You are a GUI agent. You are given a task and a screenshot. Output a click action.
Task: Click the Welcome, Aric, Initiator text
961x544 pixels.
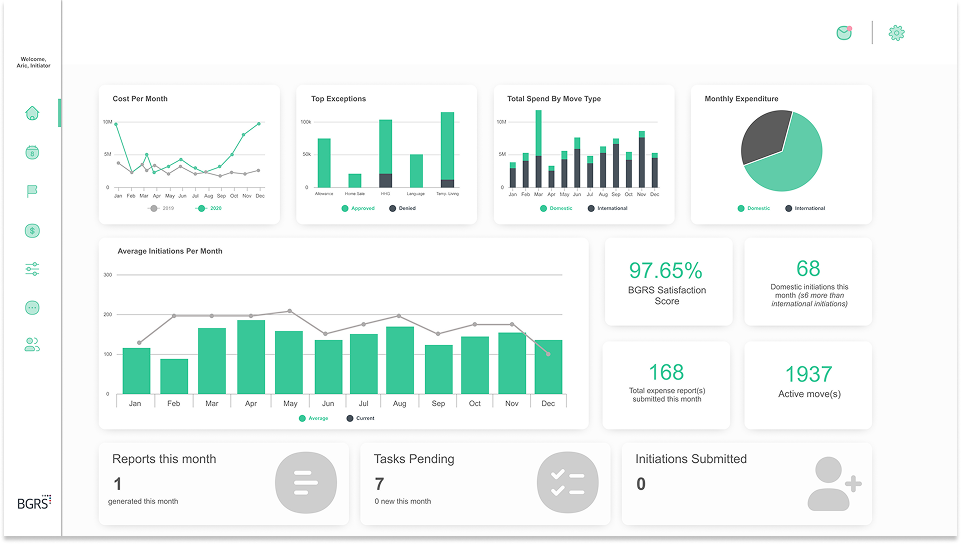pos(34,62)
